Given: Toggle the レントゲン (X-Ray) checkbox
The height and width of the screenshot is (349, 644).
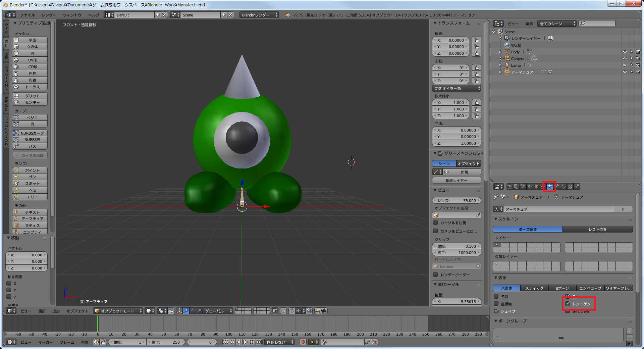Looking at the screenshot, I should (x=568, y=303).
